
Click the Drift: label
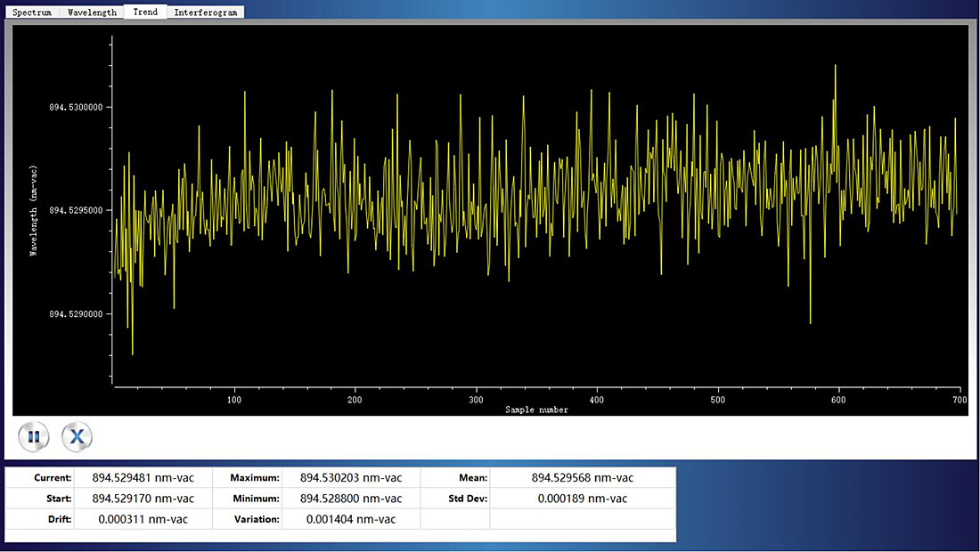pos(60,519)
